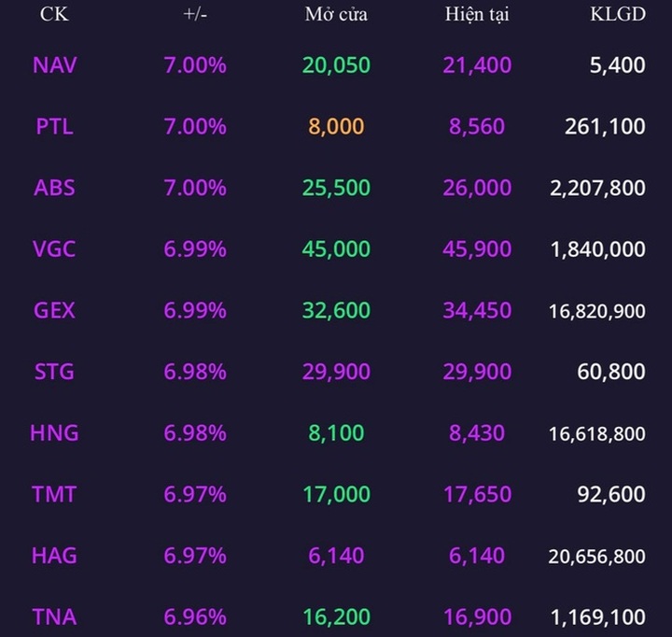Select HAG volume 20,656,800
This screenshot has height=637, width=672.
point(596,556)
